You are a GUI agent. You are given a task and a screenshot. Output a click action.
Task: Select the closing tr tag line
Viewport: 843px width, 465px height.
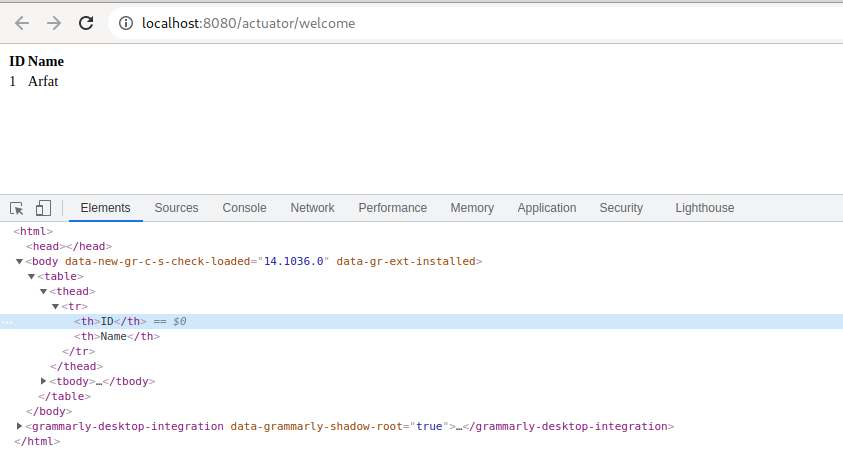click(x=78, y=352)
